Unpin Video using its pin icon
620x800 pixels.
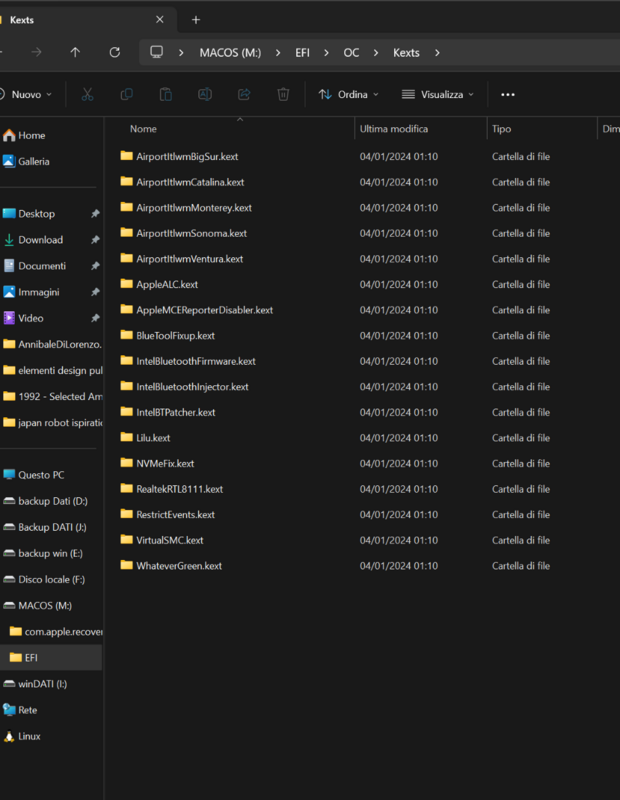pyautogui.click(x=95, y=318)
